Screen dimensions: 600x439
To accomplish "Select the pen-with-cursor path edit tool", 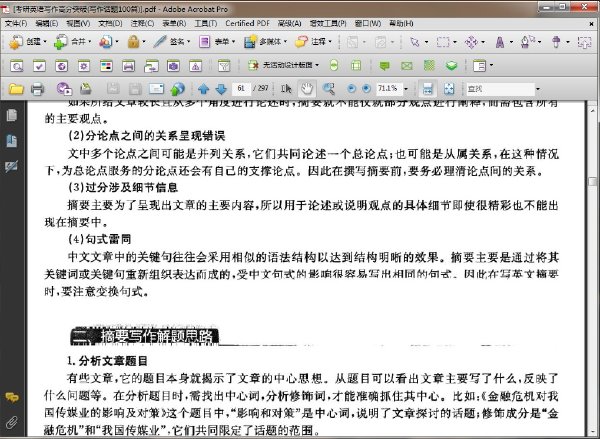I will tap(530, 42).
